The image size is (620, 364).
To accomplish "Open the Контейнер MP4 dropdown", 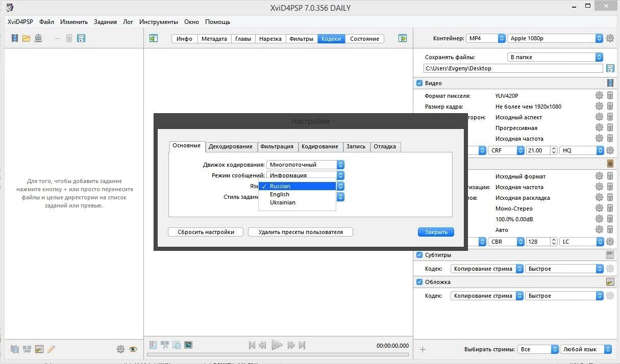I will (x=486, y=38).
